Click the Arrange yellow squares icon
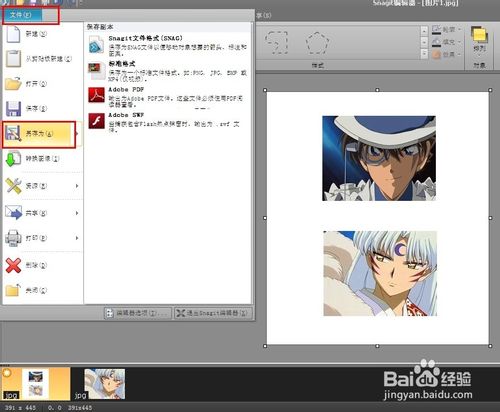500x412 pixels. click(x=479, y=35)
